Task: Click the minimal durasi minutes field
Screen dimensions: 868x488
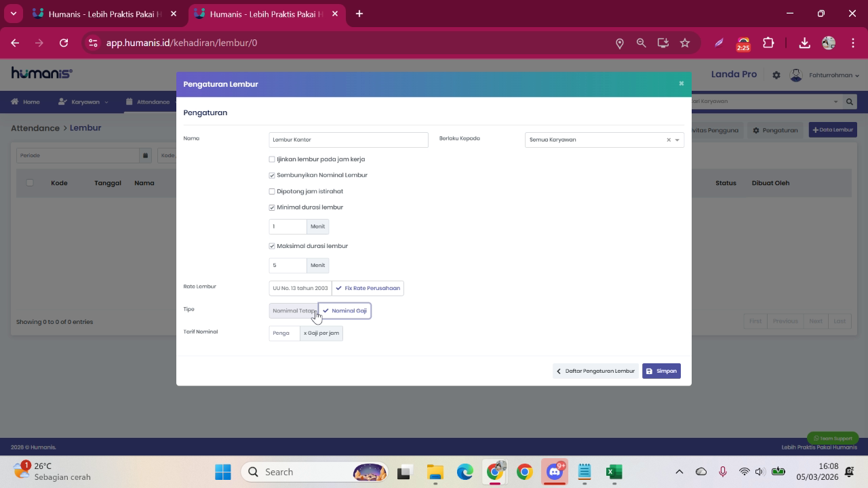Action: [x=288, y=226]
